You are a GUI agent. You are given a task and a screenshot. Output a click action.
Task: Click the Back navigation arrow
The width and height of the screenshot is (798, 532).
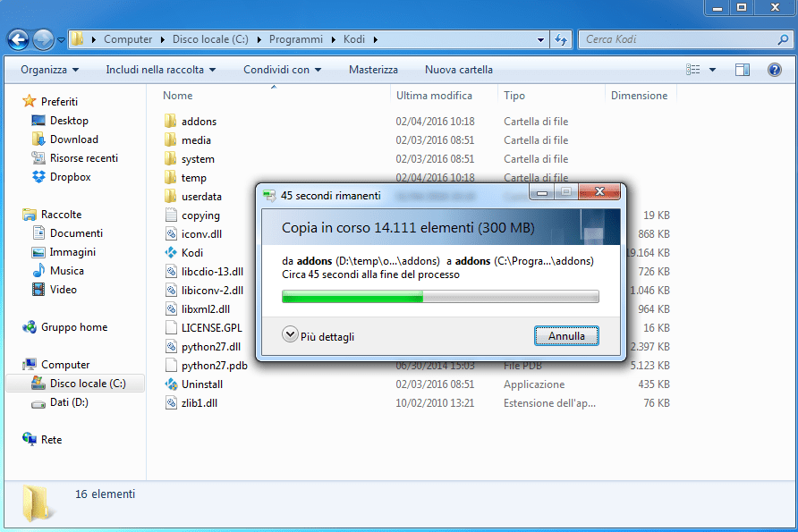tap(18, 39)
